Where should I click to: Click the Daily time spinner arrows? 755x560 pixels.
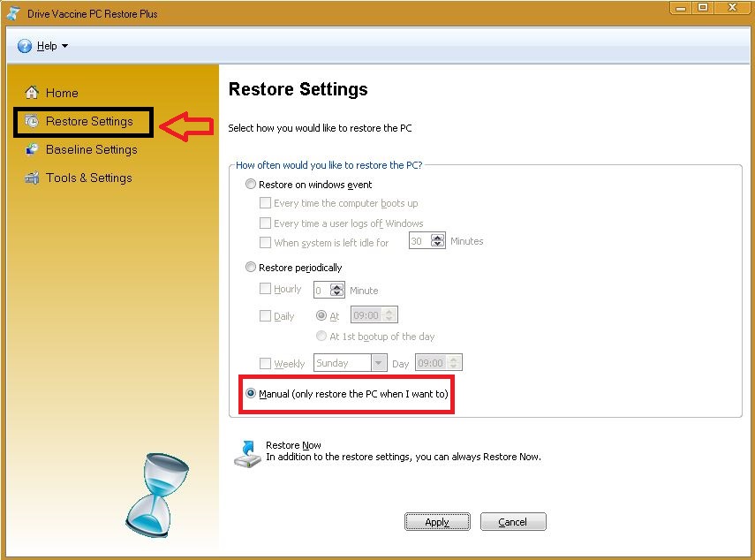(389, 315)
